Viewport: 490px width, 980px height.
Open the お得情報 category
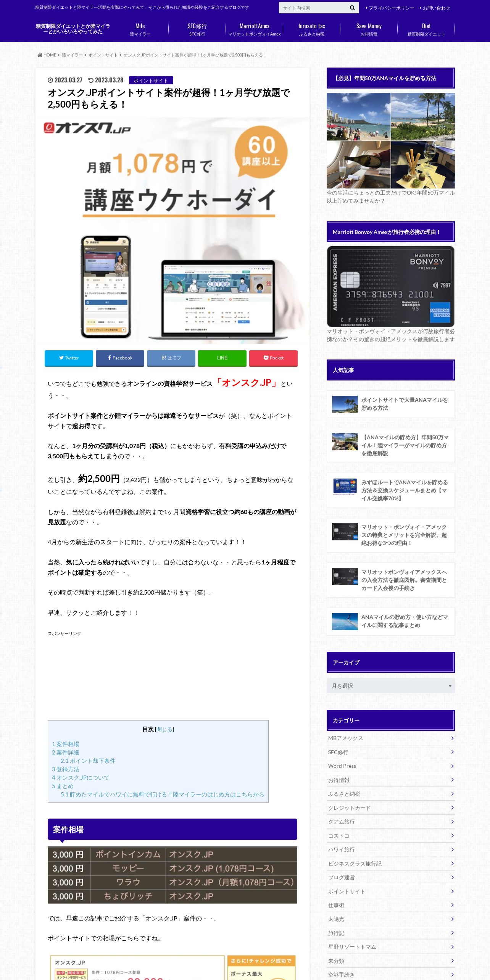391,780
